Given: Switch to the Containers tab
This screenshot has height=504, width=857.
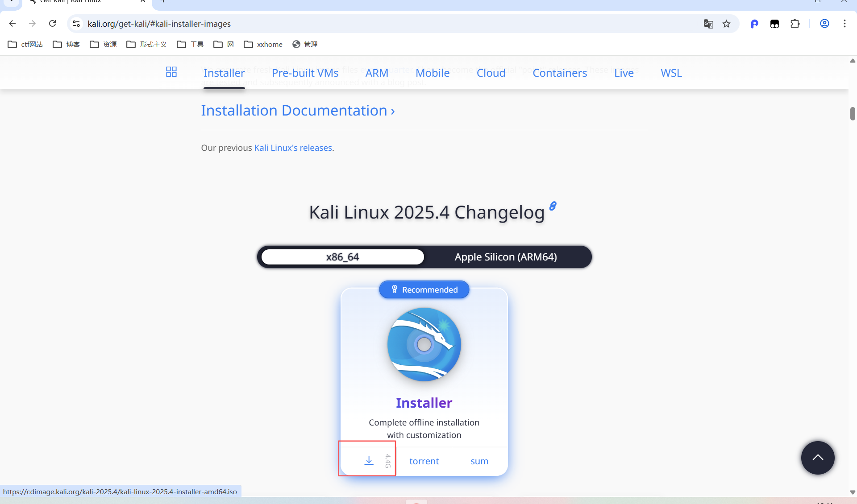Looking at the screenshot, I should click(x=560, y=73).
